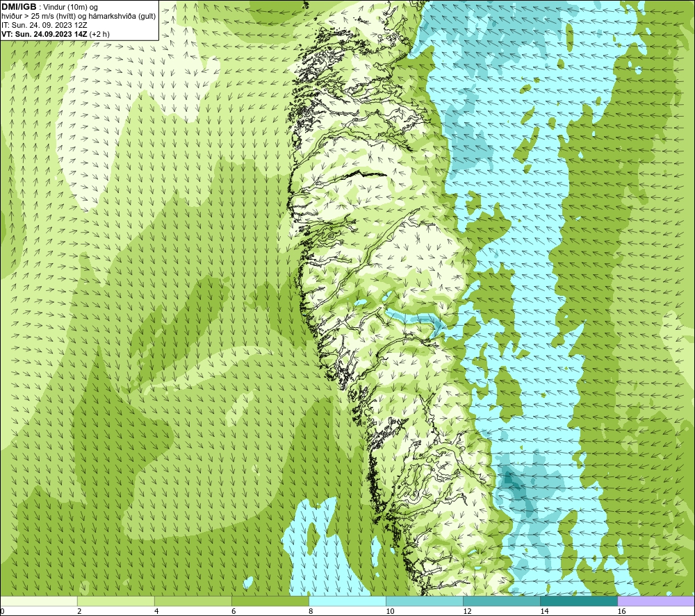This screenshot has width=695, height=616.
Task: Click the scale label 8
Action: pos(311,612)
